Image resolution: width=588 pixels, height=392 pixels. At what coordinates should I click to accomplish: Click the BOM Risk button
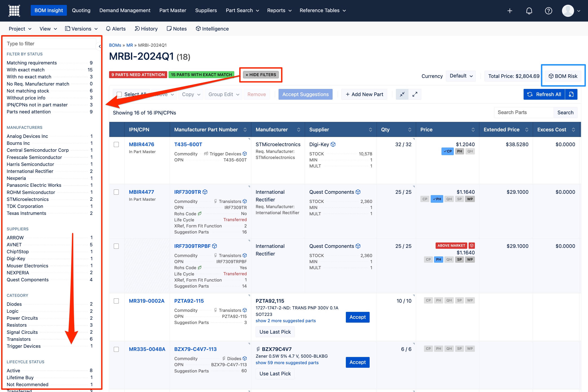(x=563, y=76)
